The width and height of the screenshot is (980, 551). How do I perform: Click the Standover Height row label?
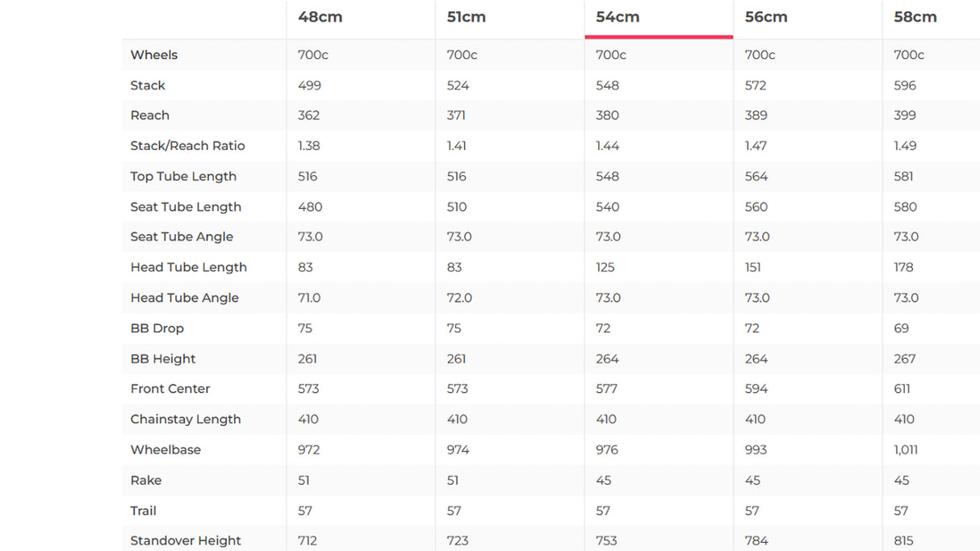(186, 541)
